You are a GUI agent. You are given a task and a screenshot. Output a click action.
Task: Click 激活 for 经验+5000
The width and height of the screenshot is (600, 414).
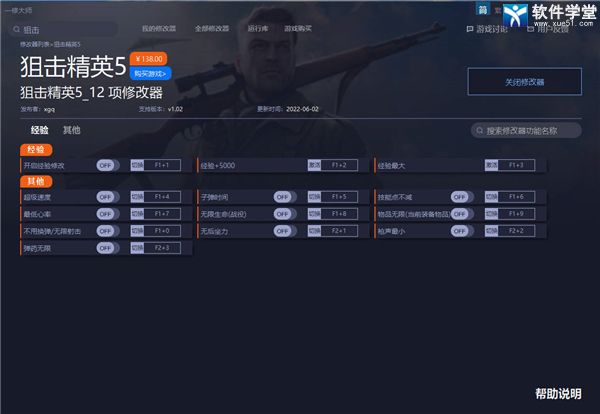pyautogui.click(x=314, y=165)
